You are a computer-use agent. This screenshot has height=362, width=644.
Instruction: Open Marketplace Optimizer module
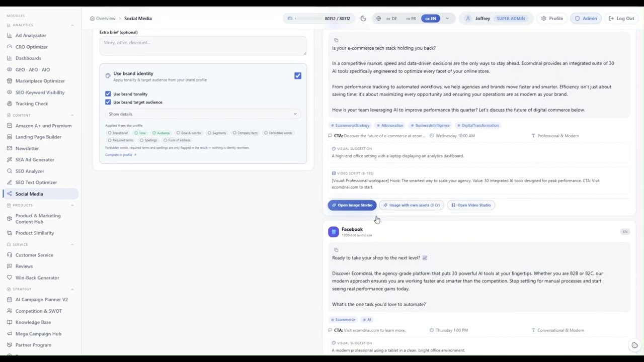point(40,81)
